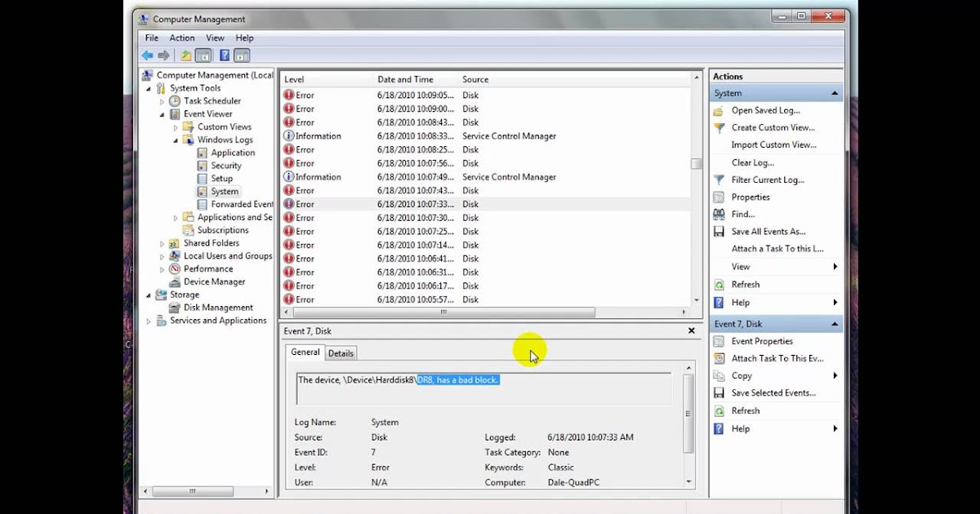This screenshot has height=514, width=980.
Task: Click the Up One Level toolbar icon
Action: click(186, 55)
